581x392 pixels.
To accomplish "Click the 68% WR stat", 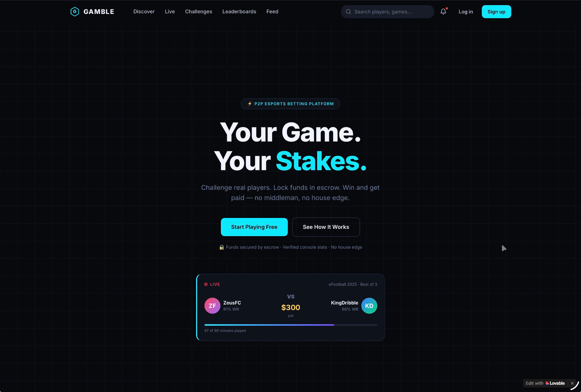I will point(350,309).
